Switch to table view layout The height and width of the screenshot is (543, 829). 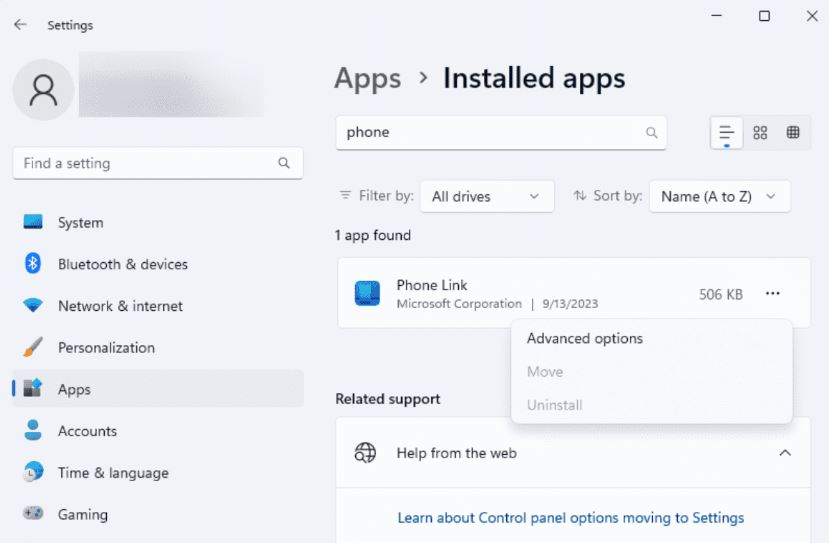click(x=793, y=133)
